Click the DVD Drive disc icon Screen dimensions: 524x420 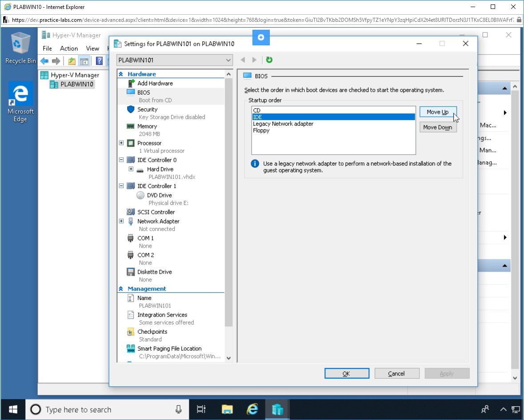click(x=140, y=195)
